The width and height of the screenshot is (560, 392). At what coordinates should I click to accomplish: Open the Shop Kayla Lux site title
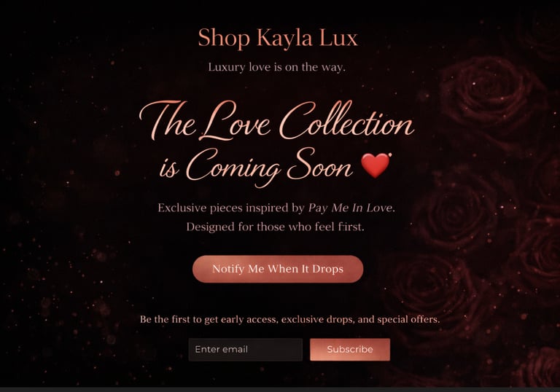tap(278, 37)
